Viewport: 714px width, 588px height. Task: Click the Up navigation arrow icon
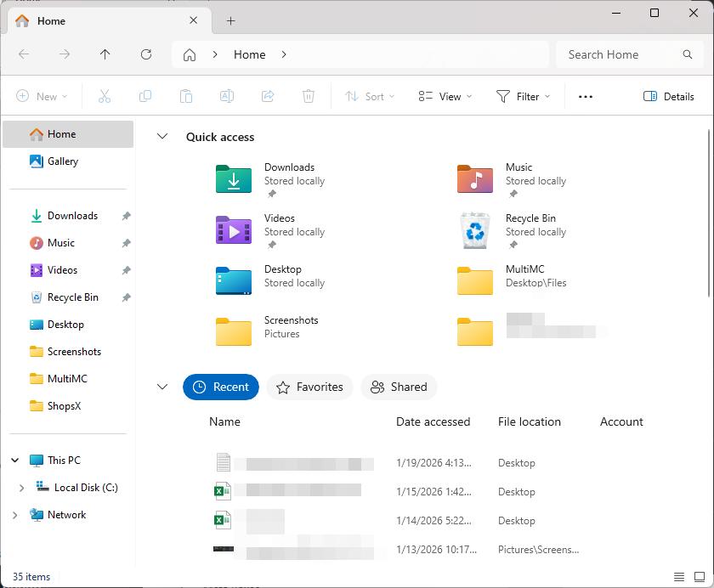point(105,54)
